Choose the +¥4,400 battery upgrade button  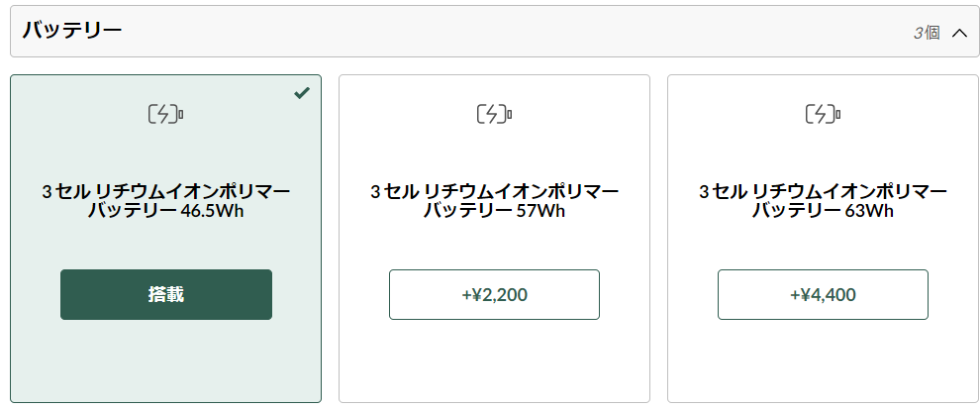tap(824, 294)
